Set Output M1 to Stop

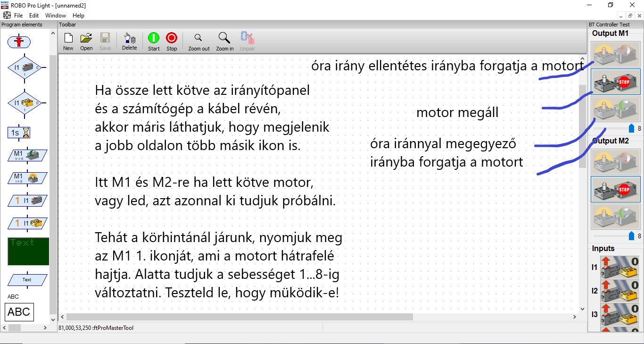click(x=615, y=82)
